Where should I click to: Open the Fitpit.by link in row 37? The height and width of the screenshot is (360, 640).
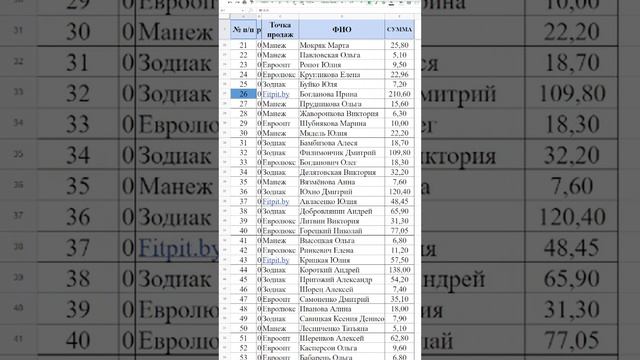pyautogui.click(x=276, y=201)
